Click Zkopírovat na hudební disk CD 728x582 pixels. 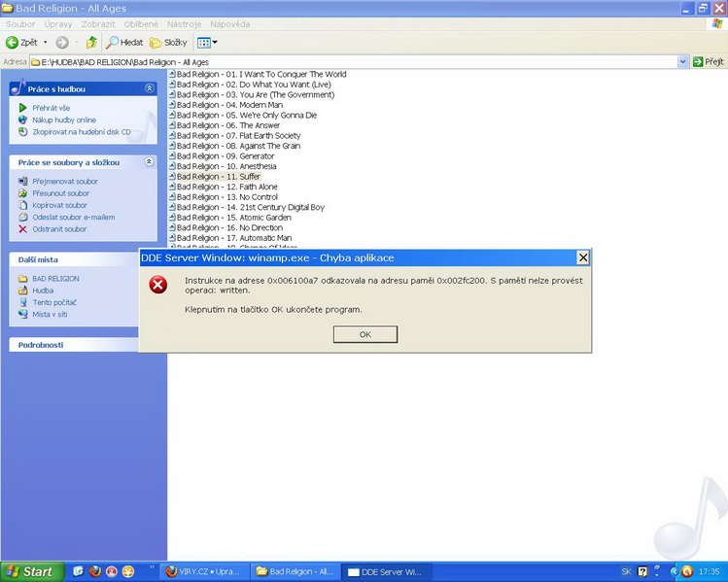tap(82, 132)
